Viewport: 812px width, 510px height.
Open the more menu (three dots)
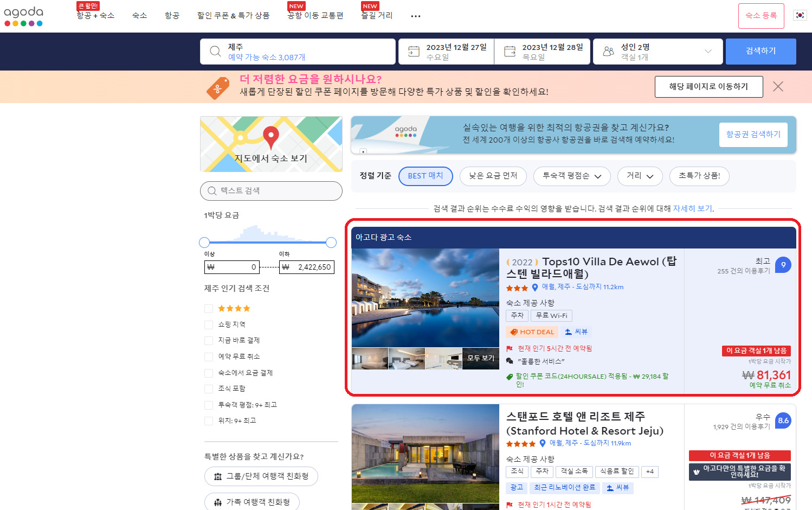(x=416, y=16)
